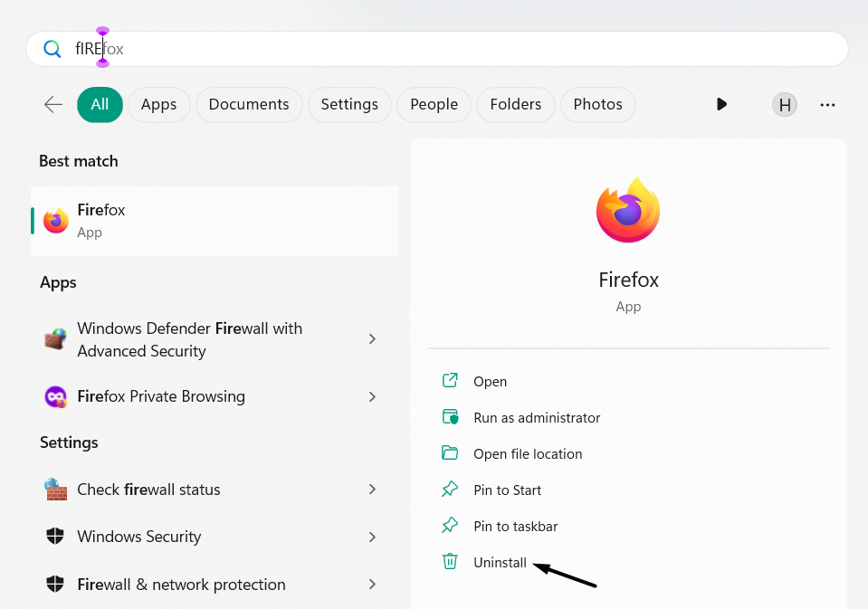Screen dimensions: 868x609
Task: Click inside the search text box
Action: (x=453, y=49)
